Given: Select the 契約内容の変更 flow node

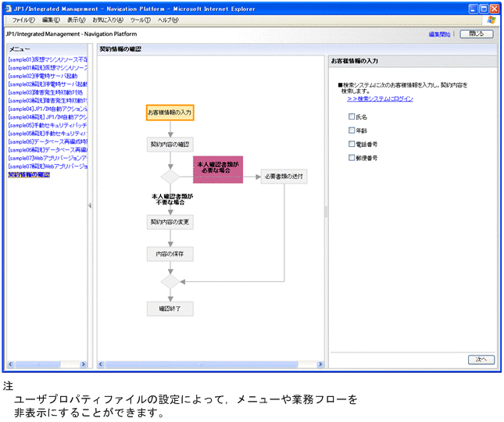Looking at the screenshot, I should pos(170,222).
